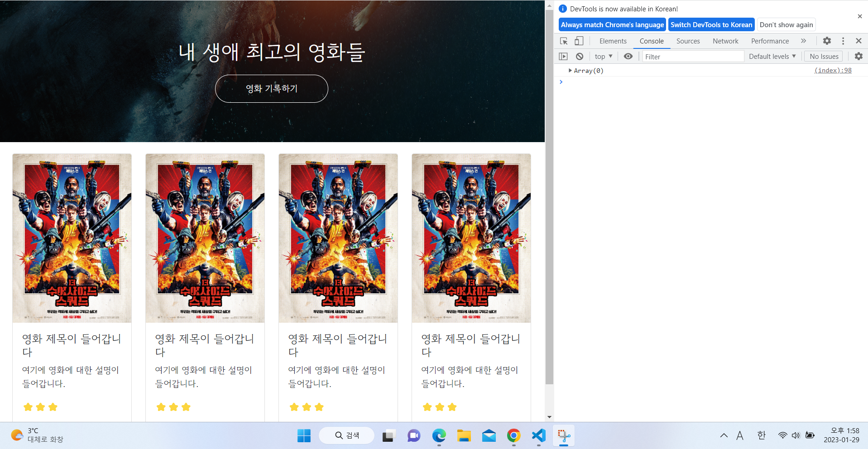Click the third movie card poster
The height and width of the screenshot is (449, 868).
point(338,238)
